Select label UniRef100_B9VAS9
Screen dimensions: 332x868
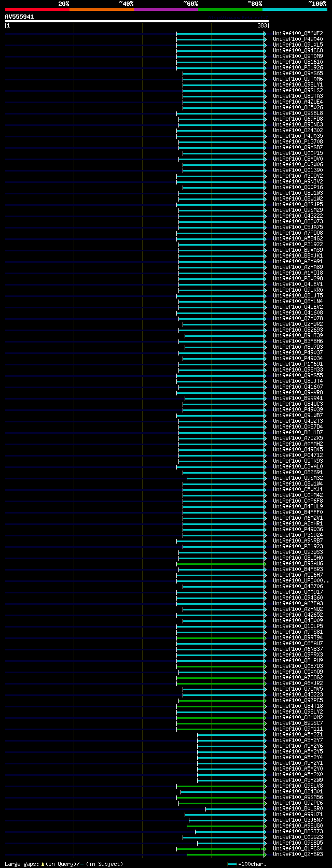click(x=298, y=250)
